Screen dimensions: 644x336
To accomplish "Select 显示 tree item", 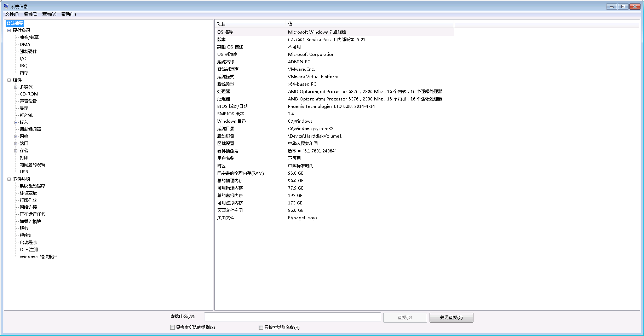I will click(24, 108).
